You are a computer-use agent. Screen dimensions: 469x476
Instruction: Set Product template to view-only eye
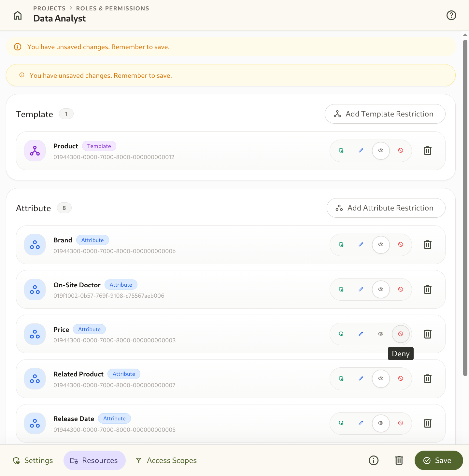[381, 151]
